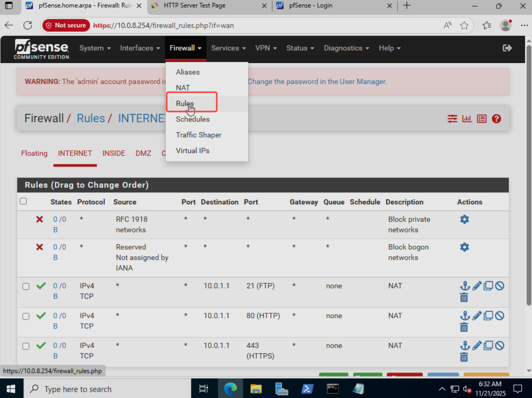The image size is (532, 398).
Task: Click the Not secure badge
Action: (x=66, y=25)
